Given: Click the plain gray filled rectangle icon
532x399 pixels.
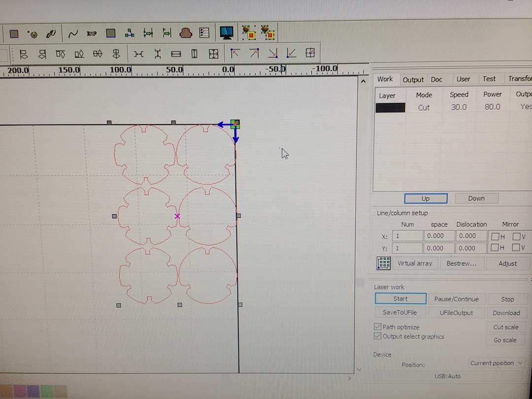Looking at the screenshot, I should 111,33.
